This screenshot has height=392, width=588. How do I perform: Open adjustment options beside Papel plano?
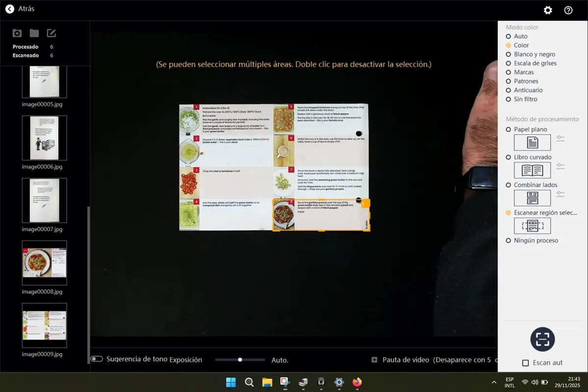561,139
